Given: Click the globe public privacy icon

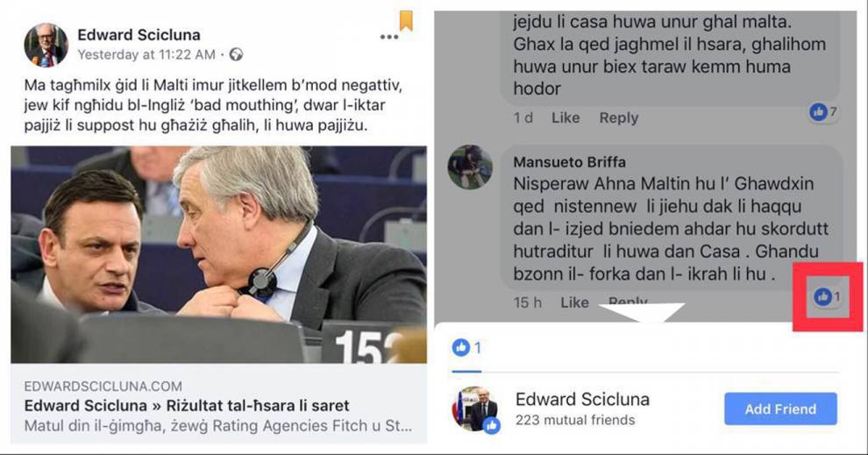Looking at the screenshot, I should point(237,54).
